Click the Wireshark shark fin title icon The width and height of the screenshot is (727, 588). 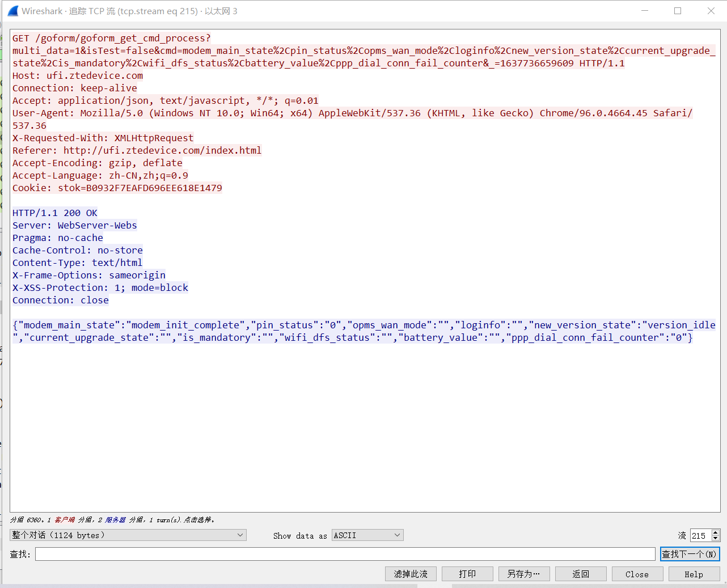tap(13, 11)
